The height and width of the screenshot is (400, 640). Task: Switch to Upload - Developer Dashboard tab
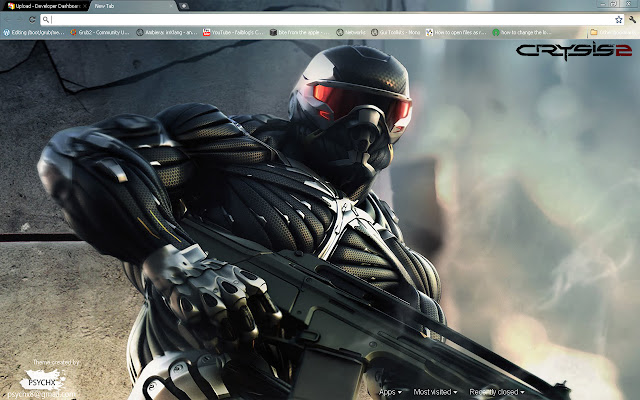click(44, 6)
